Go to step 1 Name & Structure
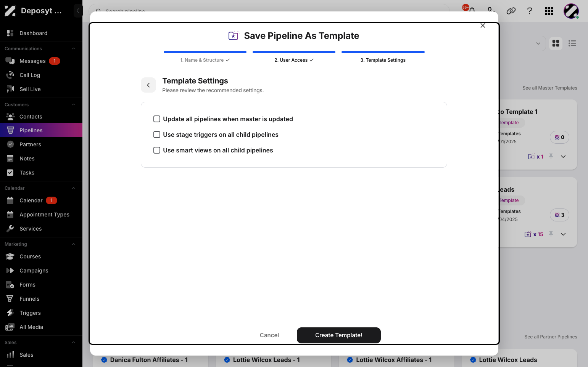This screenshot has width=588, height=367. pos(205,60)
